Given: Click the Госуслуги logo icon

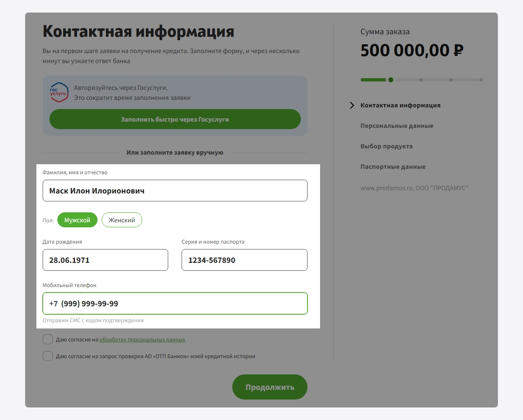Looking at the screenshot, I should [x=59, y=92].
